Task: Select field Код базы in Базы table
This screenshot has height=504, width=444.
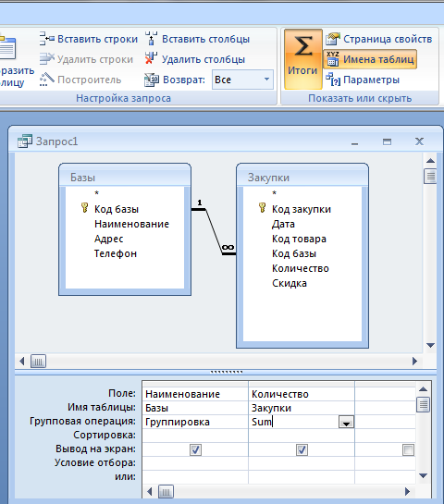Action: [x=117, y=209]
